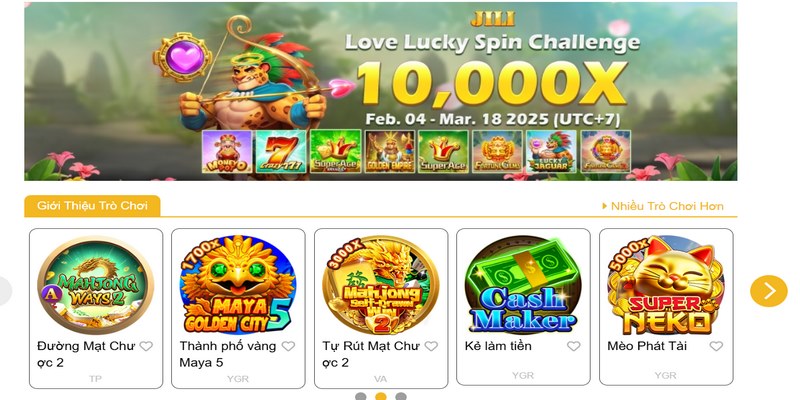Toggle heart favorite for Thành phố vàng Maya 5
This screenshot has height=400, width=800.
tap(288, 346)
